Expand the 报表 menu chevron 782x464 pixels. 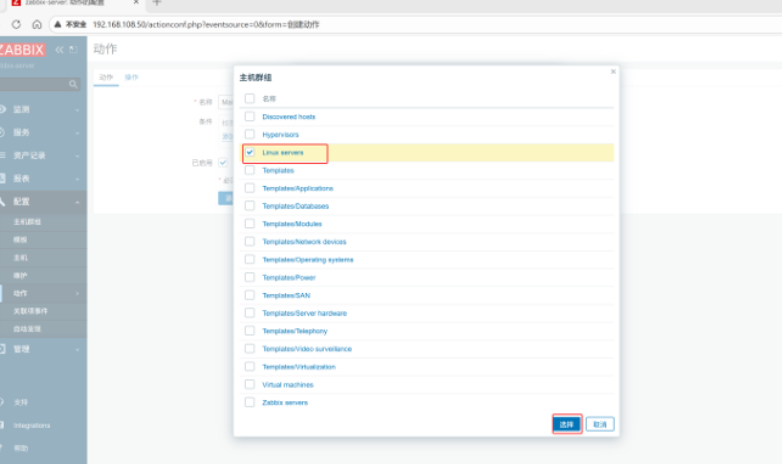click(x=77, y=179)
